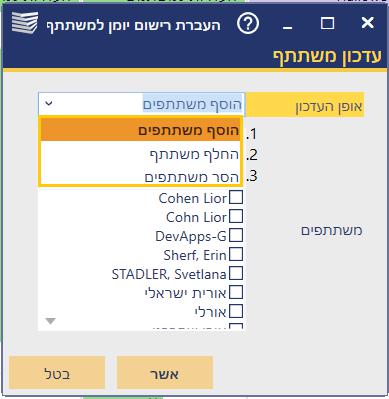Enable the STADLER, Svetlana checkbox

236,273
